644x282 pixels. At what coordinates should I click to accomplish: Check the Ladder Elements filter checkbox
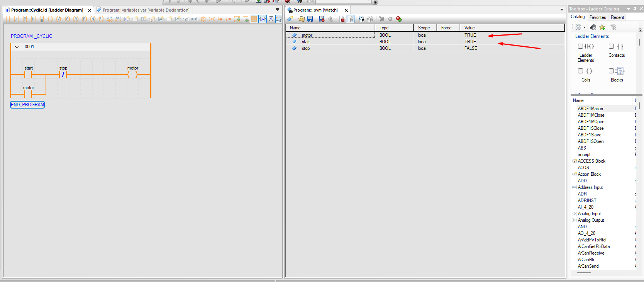pos(580,46)
